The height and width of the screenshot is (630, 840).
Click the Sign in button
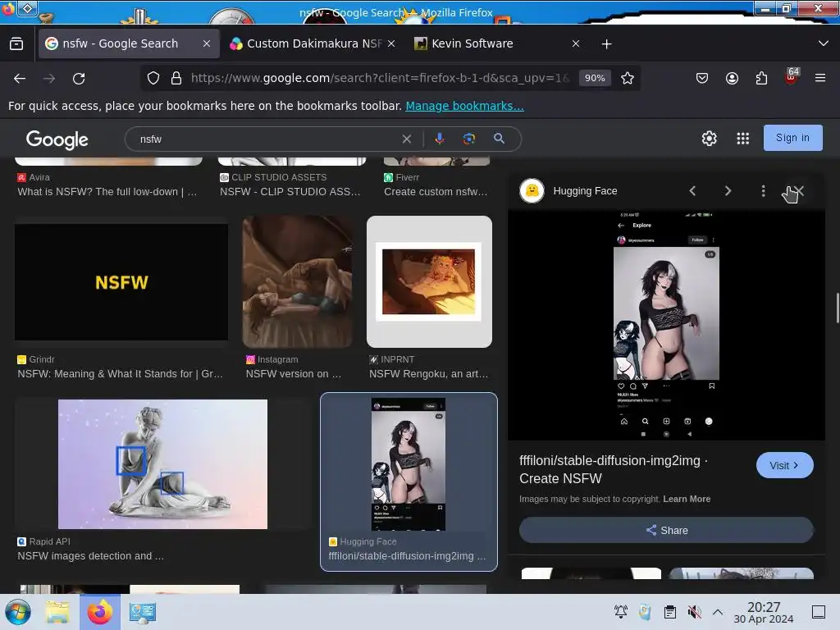pyautogui.click(x=792, y=138)
